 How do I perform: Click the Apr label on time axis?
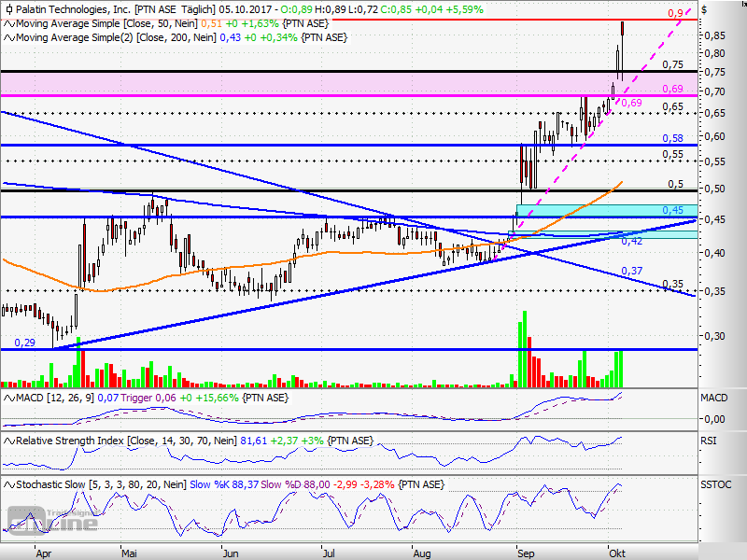coord(43,553)
